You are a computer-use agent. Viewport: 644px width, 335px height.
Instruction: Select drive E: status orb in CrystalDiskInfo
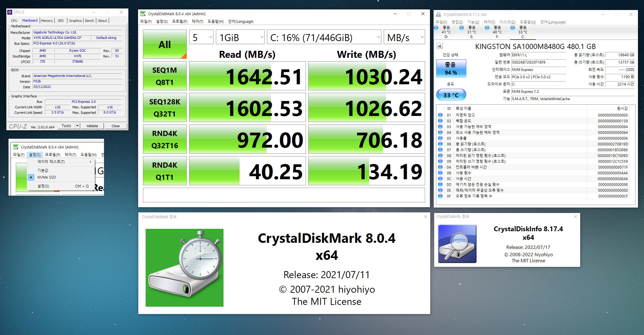tap(462, 28)
